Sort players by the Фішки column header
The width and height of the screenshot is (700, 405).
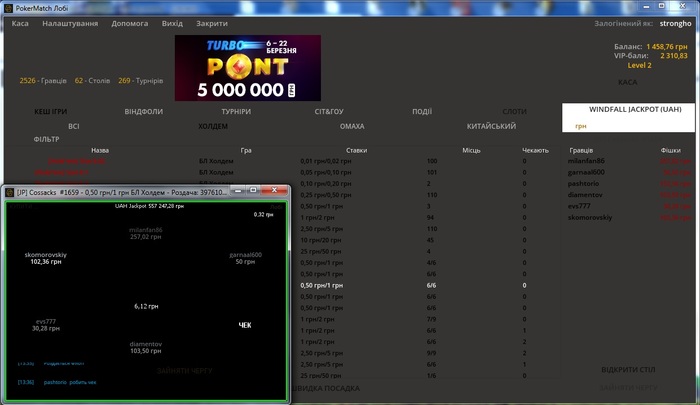tap(671, 150)
